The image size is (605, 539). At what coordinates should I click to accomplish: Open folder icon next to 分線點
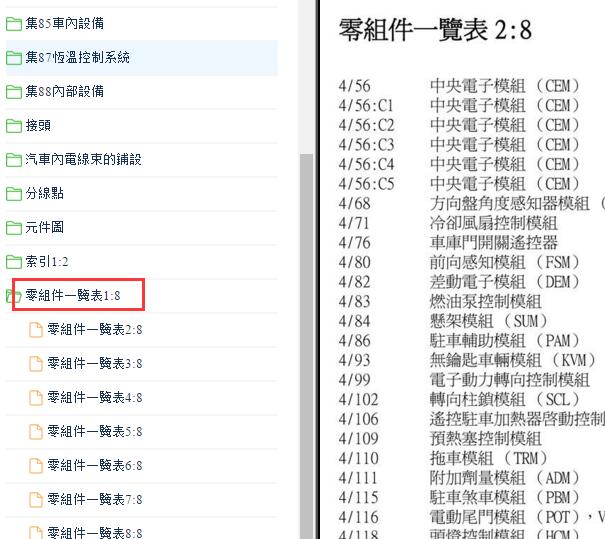(14, 194)
